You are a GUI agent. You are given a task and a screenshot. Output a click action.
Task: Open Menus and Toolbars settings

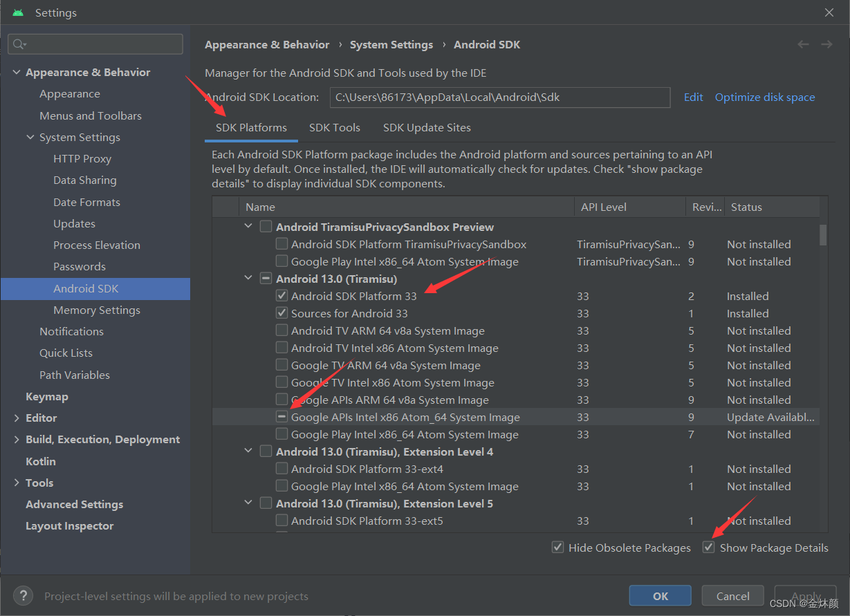click(91, 115)
